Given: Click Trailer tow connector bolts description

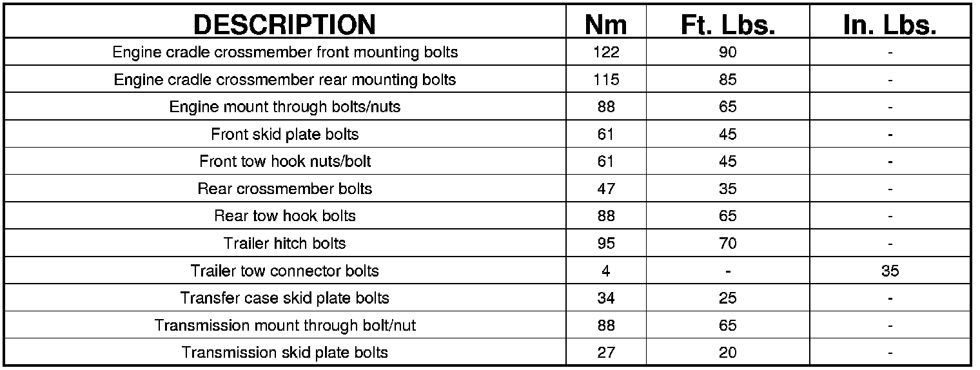Looking at the screenshot, I should point(285,271).
